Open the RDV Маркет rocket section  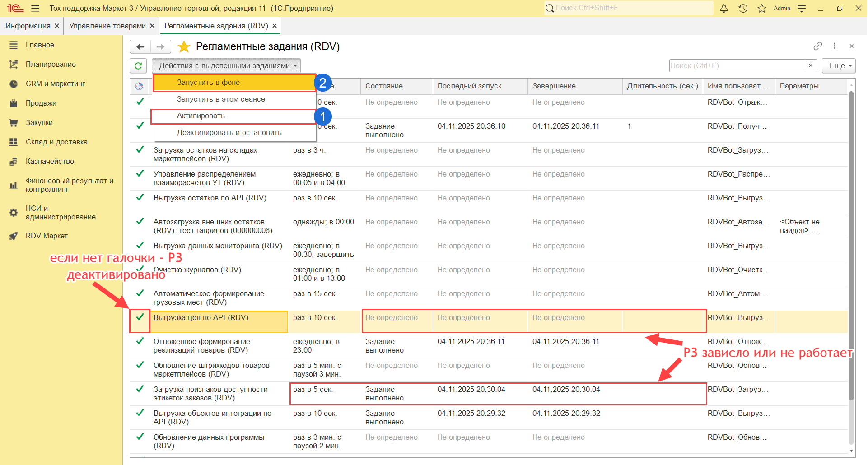(47, 236)
